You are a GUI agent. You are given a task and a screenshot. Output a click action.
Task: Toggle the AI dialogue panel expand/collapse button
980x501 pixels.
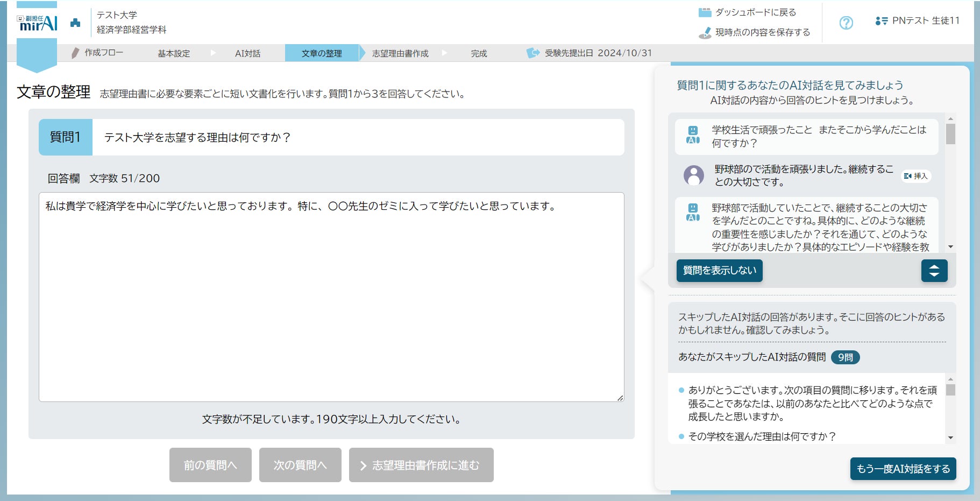[x=934, y=271]
